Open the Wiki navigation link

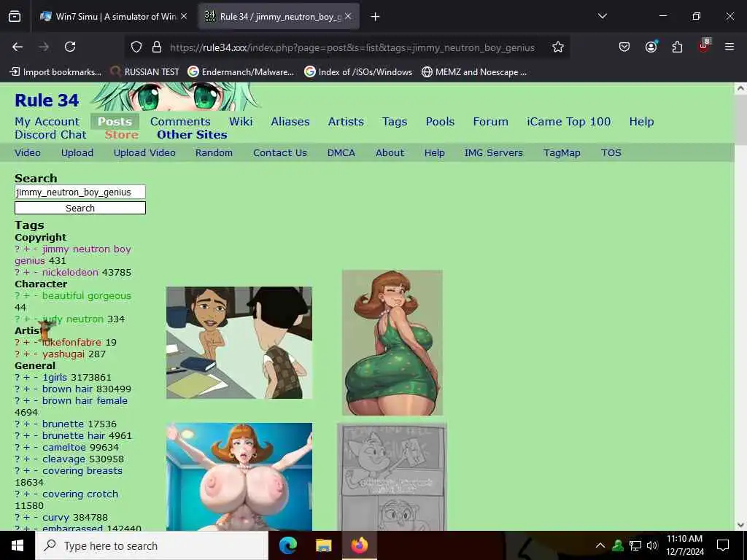(x=241, y=122)
